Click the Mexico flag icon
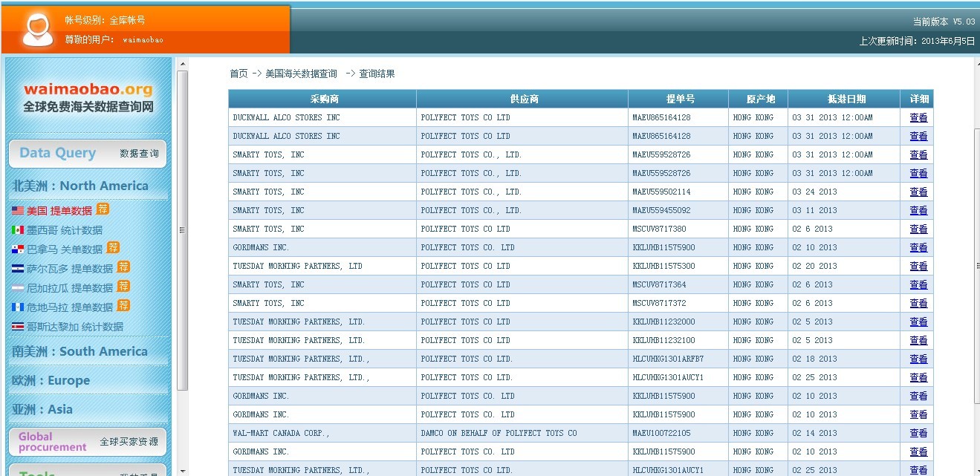 pyautogui.click(x=18, y=230)
